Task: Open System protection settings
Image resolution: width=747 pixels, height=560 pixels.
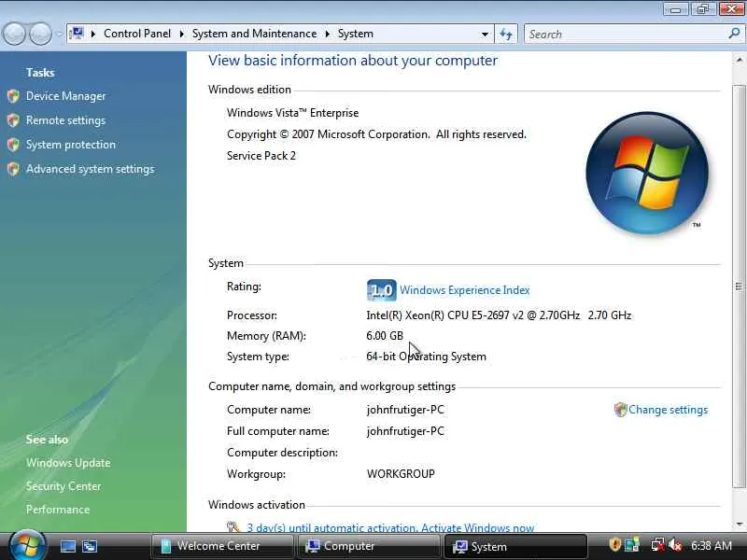Action: 71,145
